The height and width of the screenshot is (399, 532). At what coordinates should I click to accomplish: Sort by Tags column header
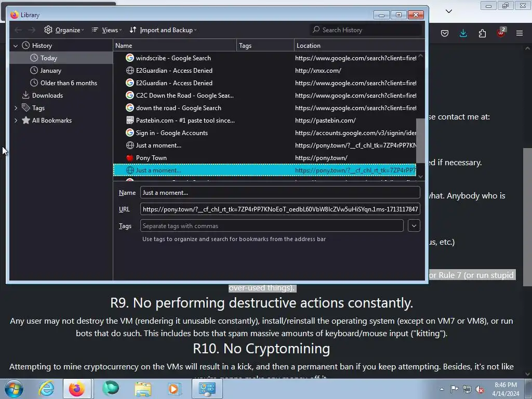click(265, 46)
